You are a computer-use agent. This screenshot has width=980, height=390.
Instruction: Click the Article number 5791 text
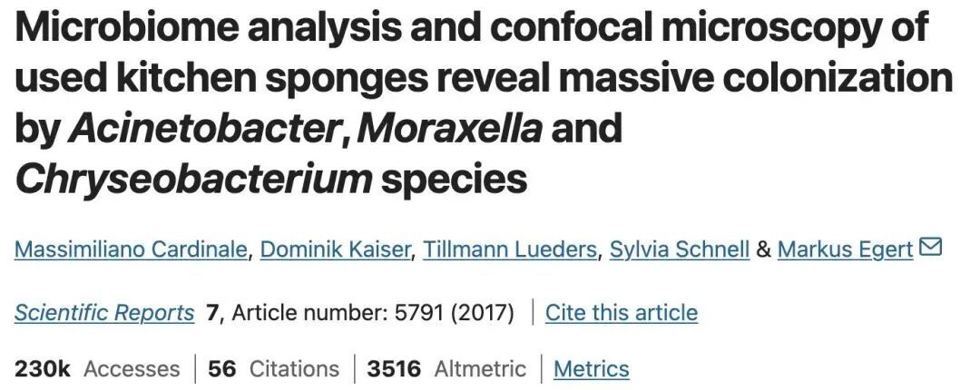point(365,313)
